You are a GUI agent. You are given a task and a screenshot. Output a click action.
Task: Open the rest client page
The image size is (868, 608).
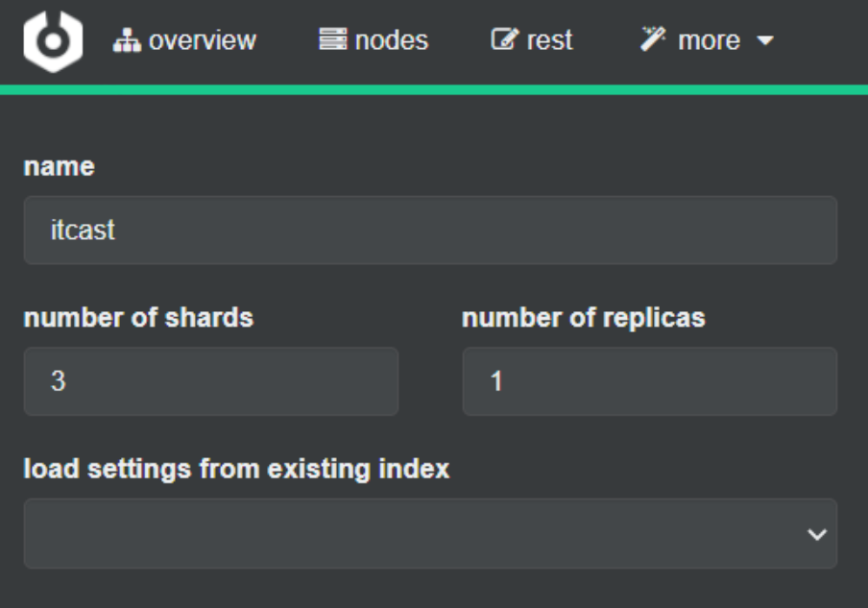click(548, 40)
